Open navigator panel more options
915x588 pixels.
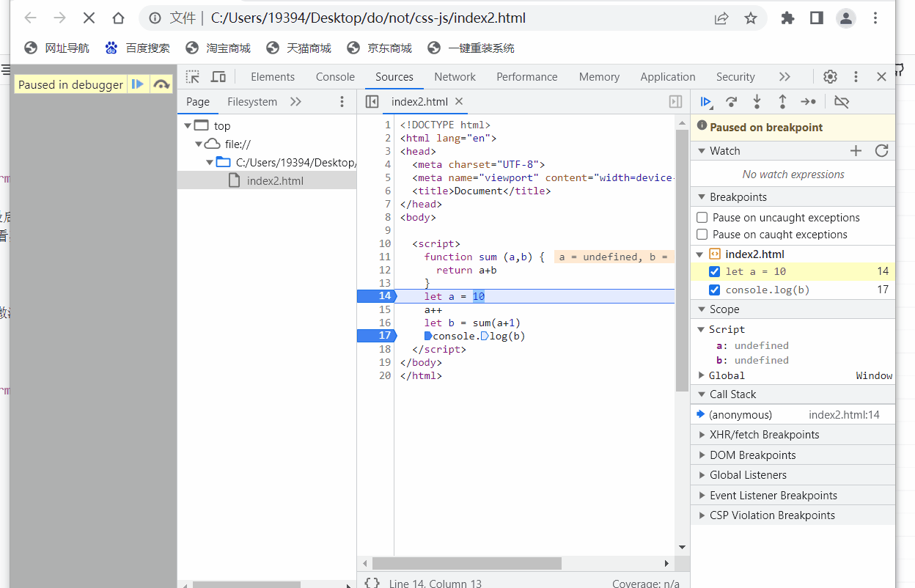[x=342, y=102]
